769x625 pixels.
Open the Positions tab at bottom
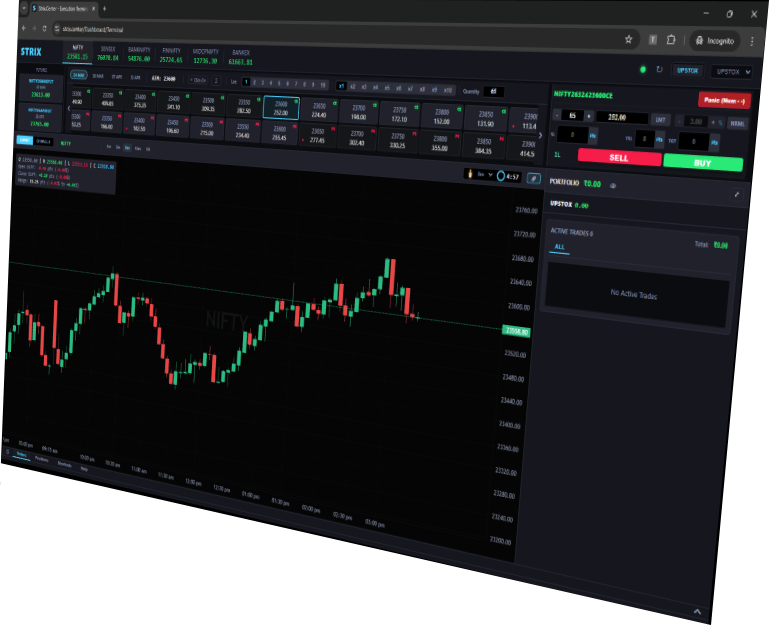41,459
